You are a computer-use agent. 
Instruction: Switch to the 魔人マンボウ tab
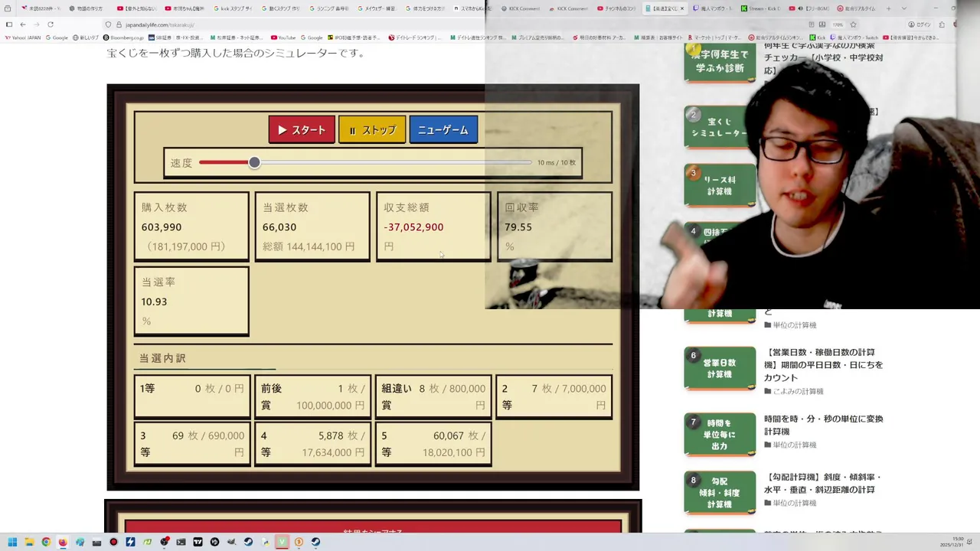(714, 8)
